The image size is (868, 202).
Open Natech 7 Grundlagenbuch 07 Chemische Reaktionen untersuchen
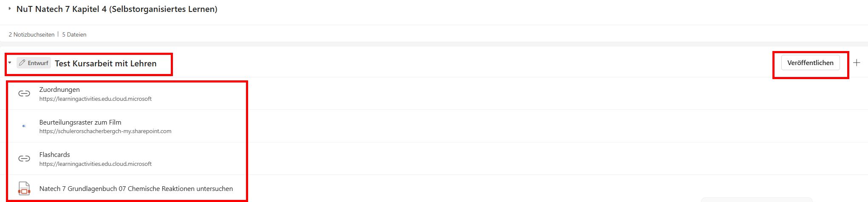pyautogui.click(x=136, y=189)
